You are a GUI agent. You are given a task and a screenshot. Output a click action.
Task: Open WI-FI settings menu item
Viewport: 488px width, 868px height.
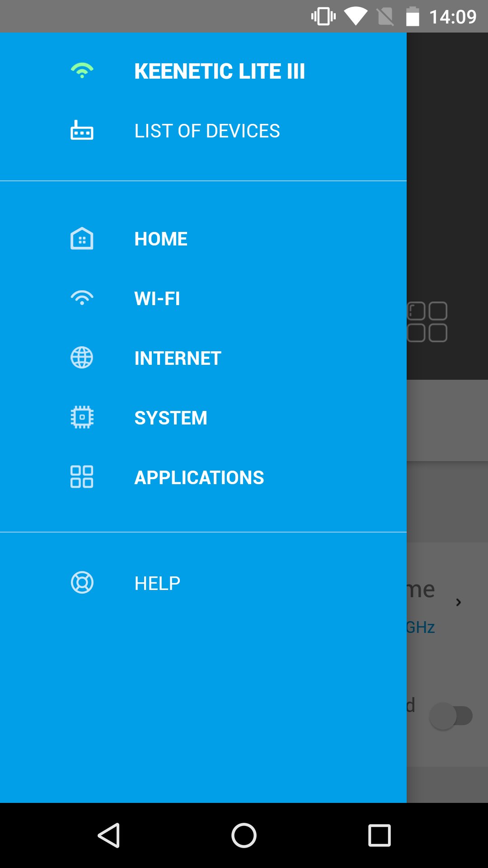click(157, 299)
